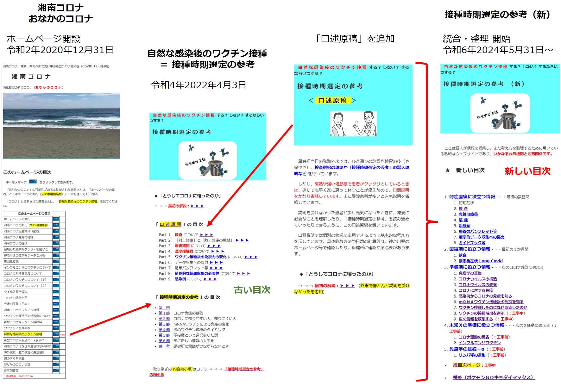
Task: Open the 総目次ページ link
Action: click(466, 365)
